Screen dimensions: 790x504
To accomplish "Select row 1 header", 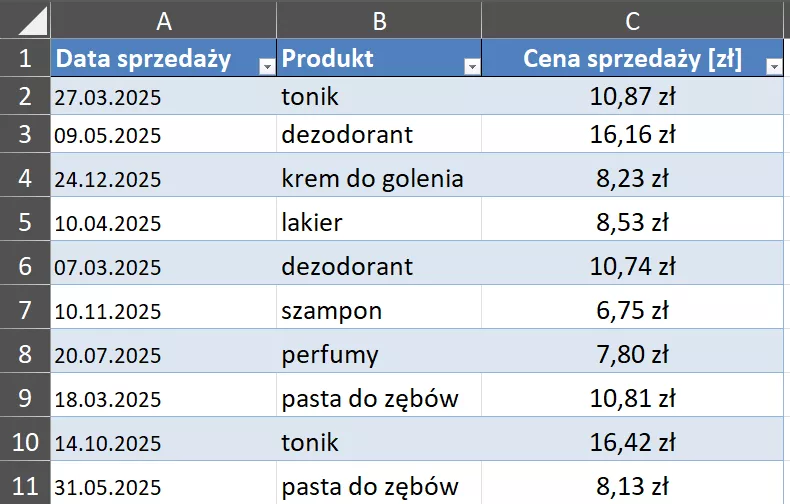I will coord(25,59).
